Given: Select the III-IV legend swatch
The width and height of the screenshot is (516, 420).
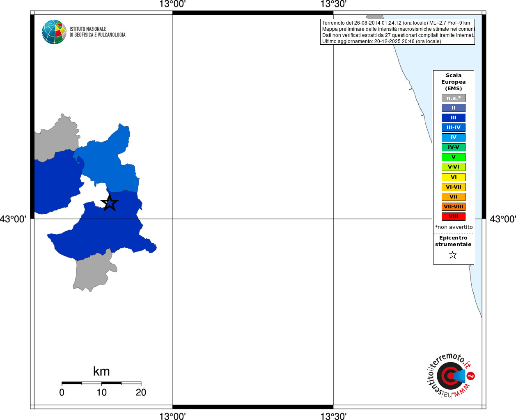Looking at the screenshot, I should (x=454, y=128).
